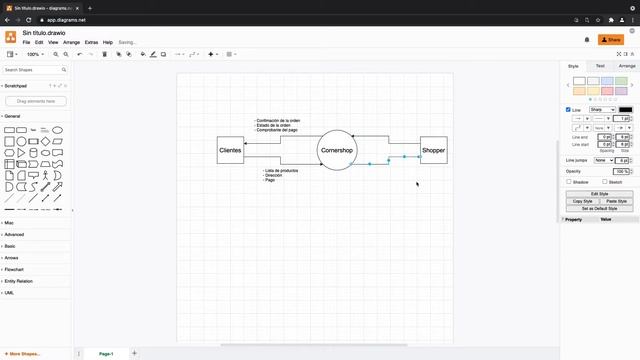Viewport: 640px width, 360px height.
Task: Select the triangle shape in General palette
Action: point(21,153)
